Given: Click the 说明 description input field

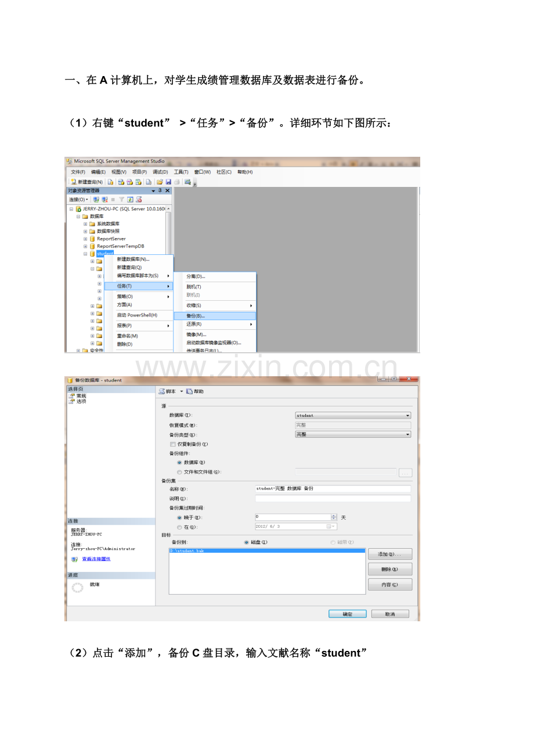Looking at the screenshot, I should click(x=333, y=498).
